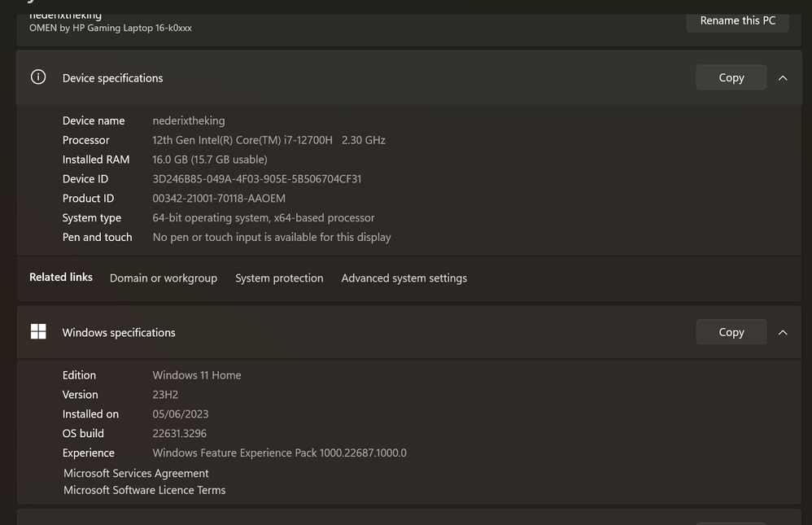Click the OMEN by HP Gaming Laptop model text
The height and width of the screenshot is (525, 812).
point(111,28)
